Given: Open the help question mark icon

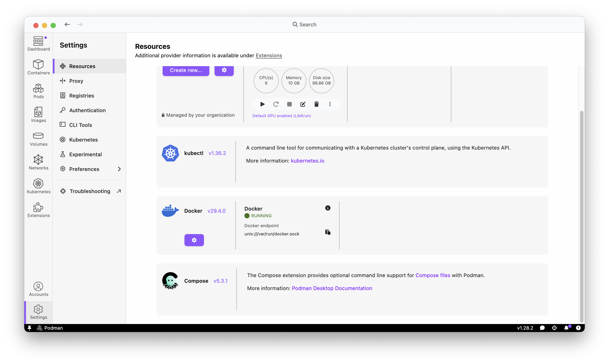Looking at the screenshot, I should pos(578,328).
